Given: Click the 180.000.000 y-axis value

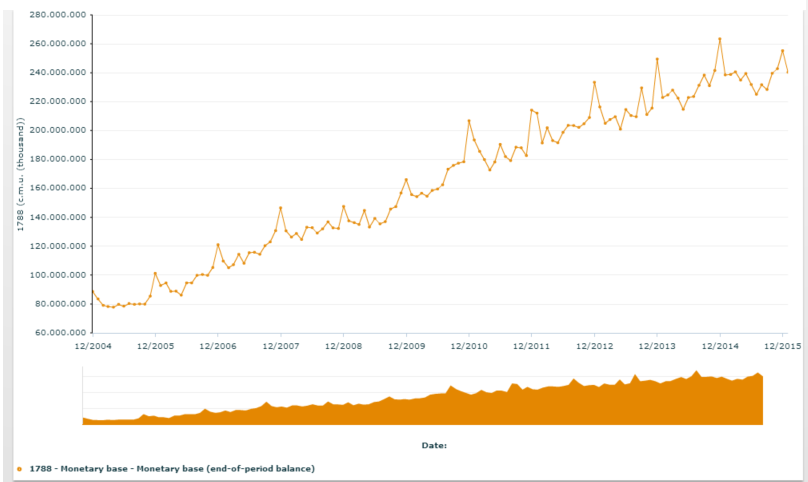Looking at the screenshot, I should (58, 159).
